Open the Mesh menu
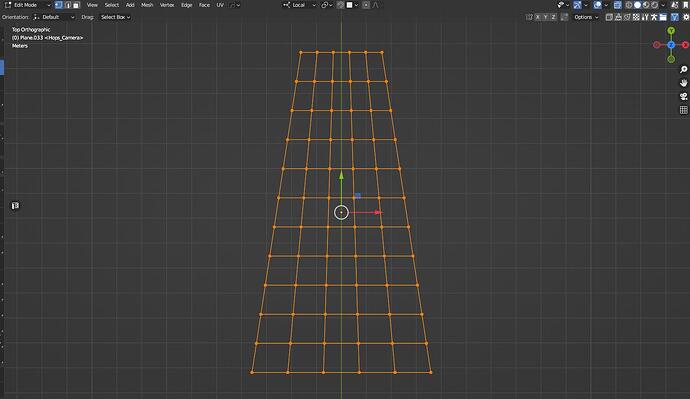 coord(147,5)
